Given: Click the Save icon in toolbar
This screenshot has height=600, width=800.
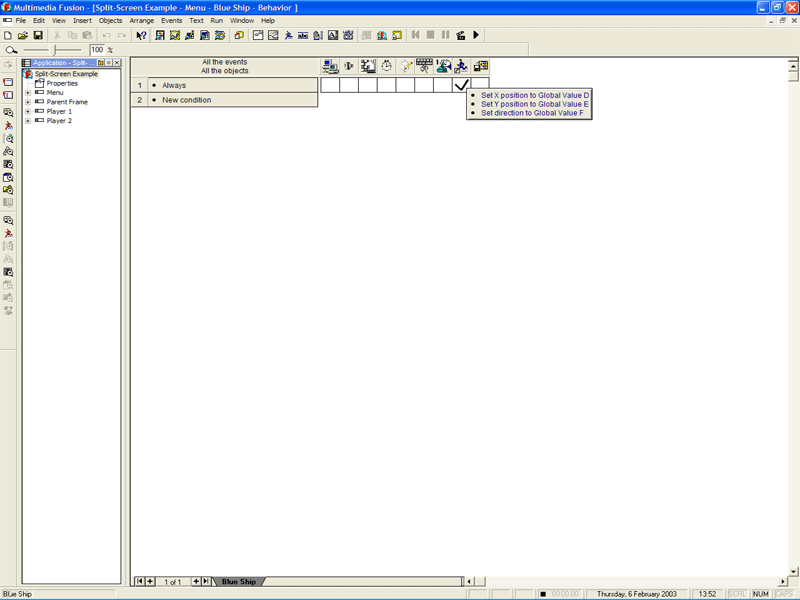Looking at the screenshot, I should coord(38,35).
